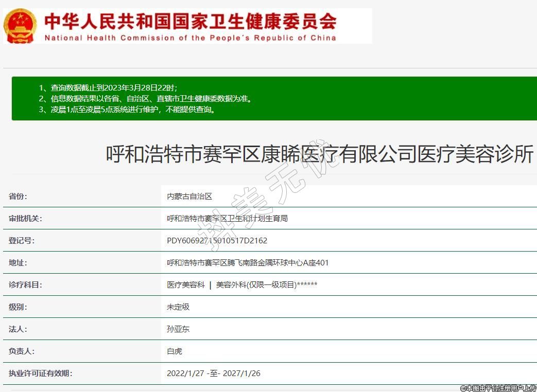Click the Chinese commission name in header
Viewport: 537px width, 392px height.
coord(190,21)
